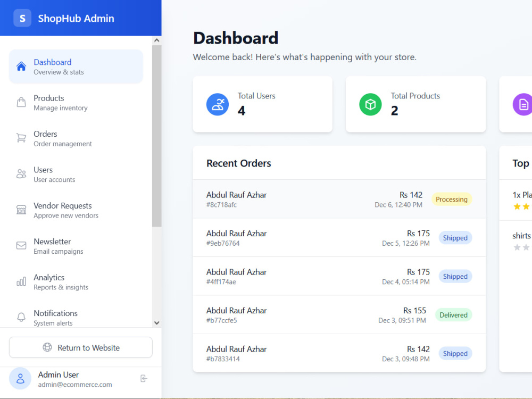Open Analytics reports and insights
Screen dimensions: 532x399
(76, 282)
